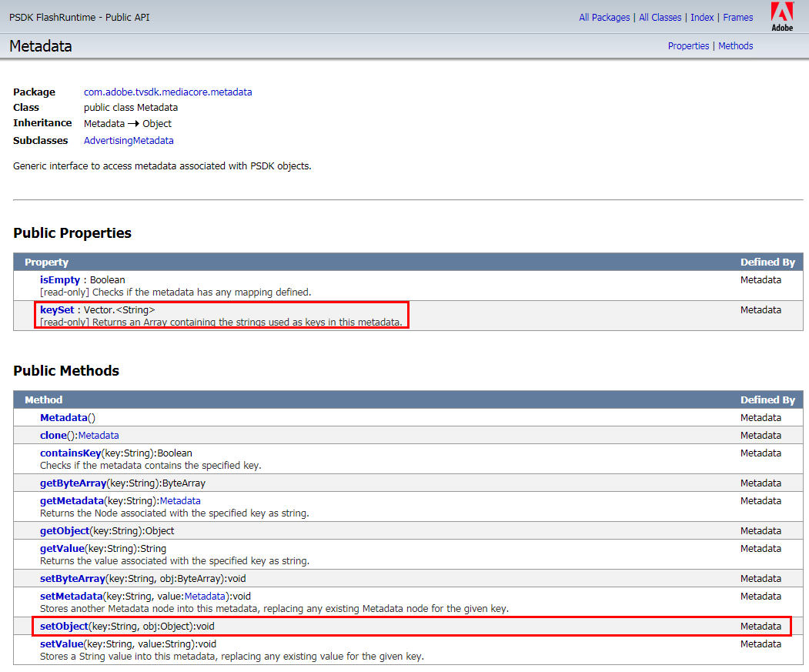Open the setByteArray method link

(72, 579)
